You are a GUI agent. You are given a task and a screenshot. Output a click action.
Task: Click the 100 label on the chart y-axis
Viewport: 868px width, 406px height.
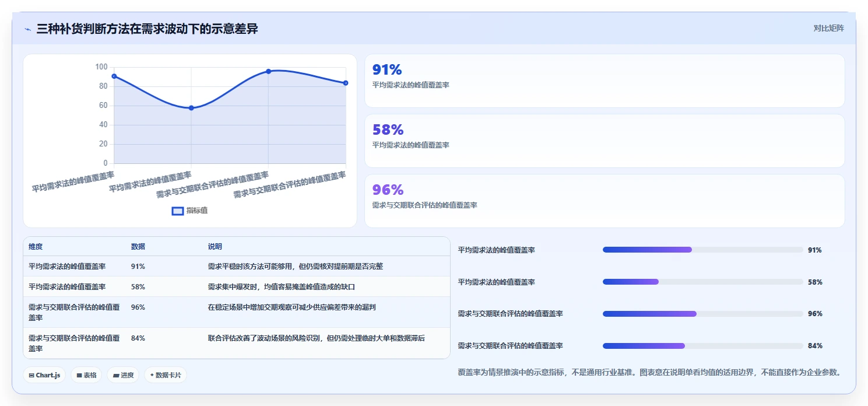point(101,67)
